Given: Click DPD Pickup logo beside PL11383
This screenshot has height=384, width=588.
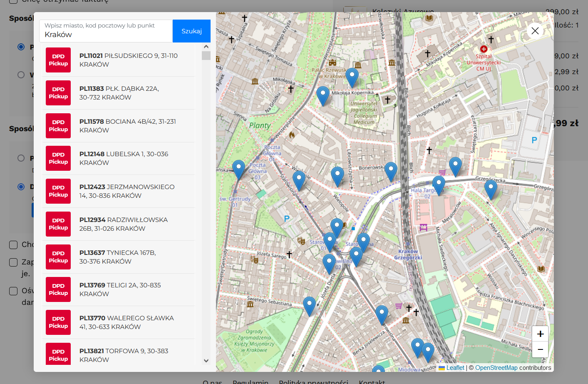Looking at the screenshot, I should (x=58, y=93).
